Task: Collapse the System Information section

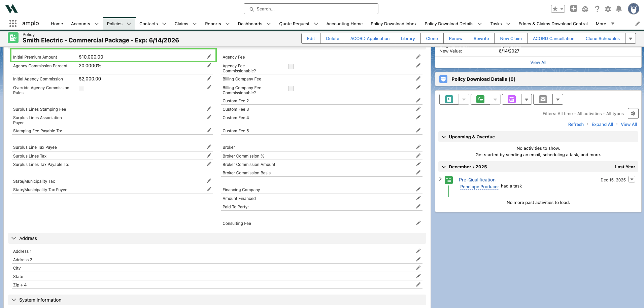Action: [14, 300]
